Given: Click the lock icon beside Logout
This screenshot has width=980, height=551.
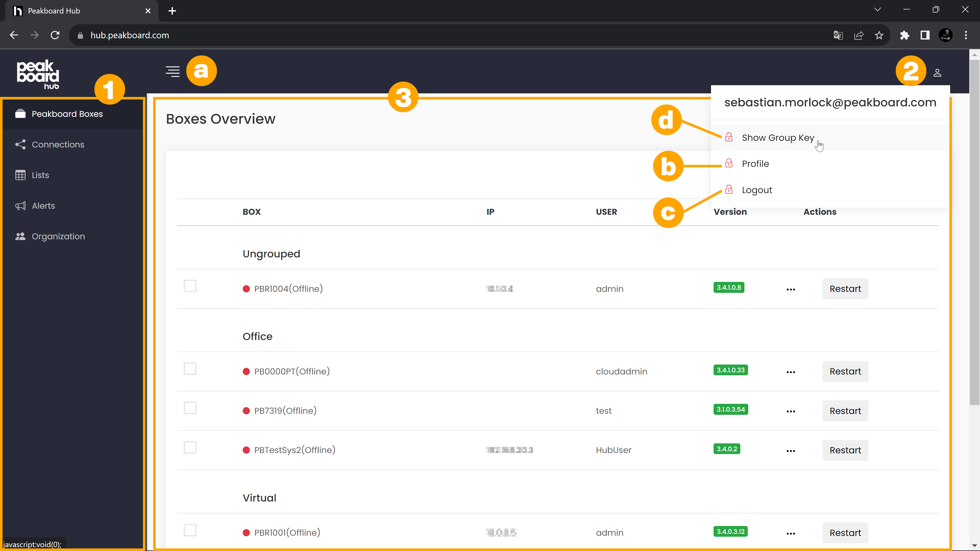Looking at the screenshot, I should click(x=729, y=189).
